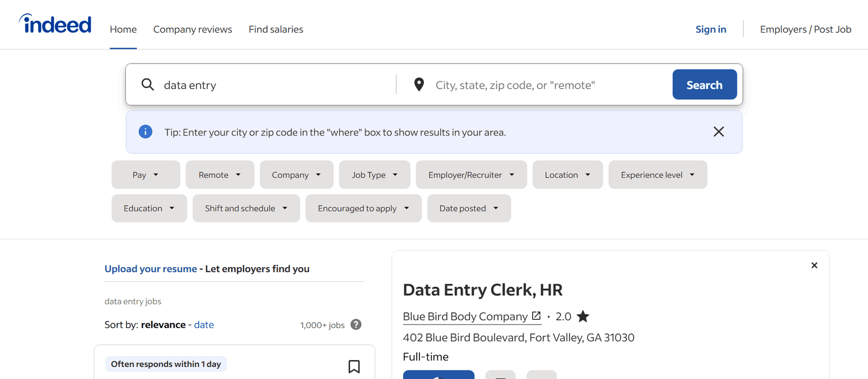Click the blue Search button
Viewport: 868px width, 379px height.
coord(705,85)
